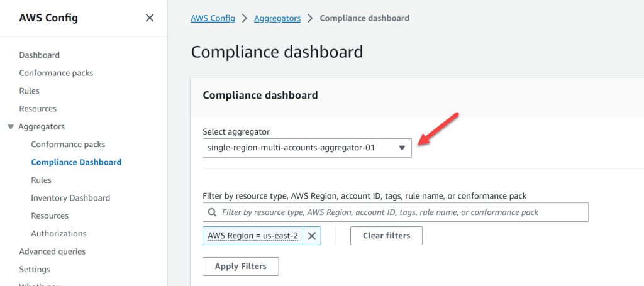Click Clear filters button
644x286 pixels.
(x=387, y=236)
